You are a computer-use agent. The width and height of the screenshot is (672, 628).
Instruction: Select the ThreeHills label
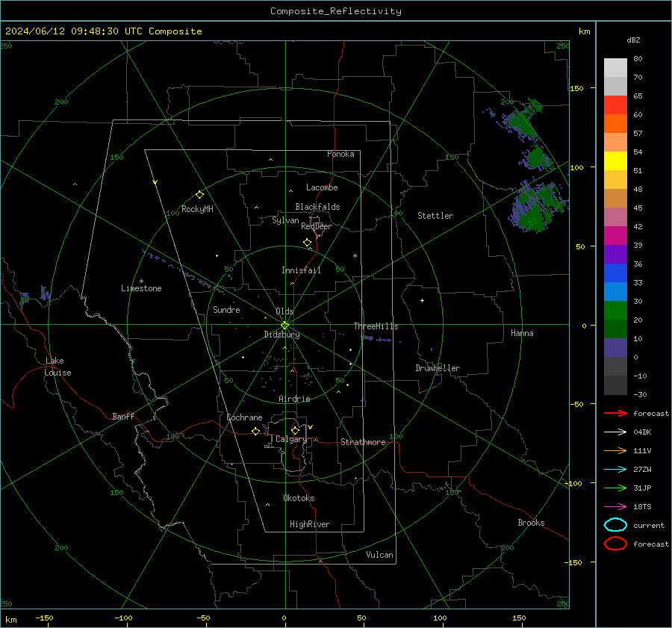pos(376,326)
